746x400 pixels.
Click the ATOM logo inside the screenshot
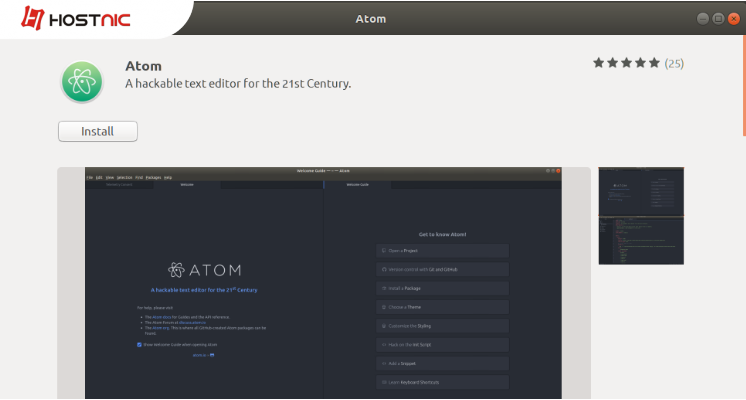coord(205,270)
